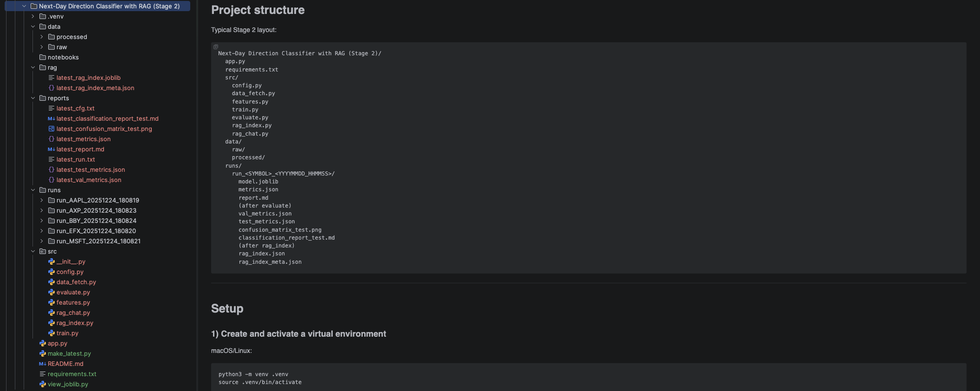
Task: Collapse the src folder chevron
Action: (33, 252)
